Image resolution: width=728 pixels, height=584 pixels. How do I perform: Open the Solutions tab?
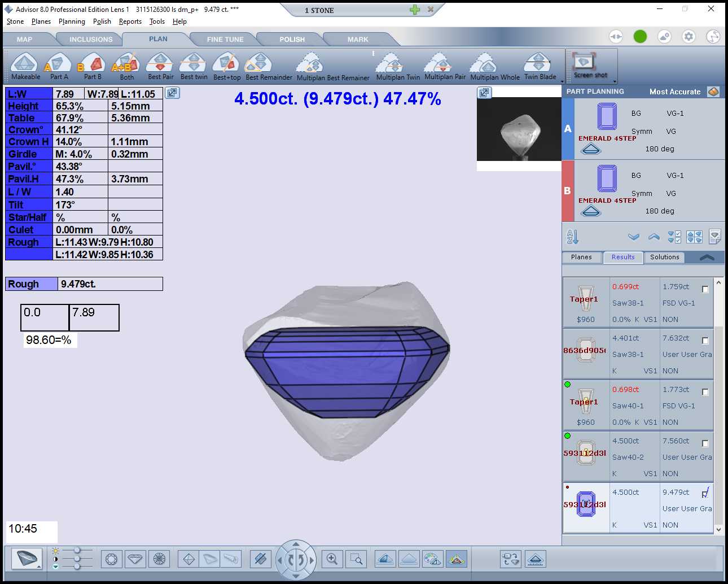coord(664,257)
